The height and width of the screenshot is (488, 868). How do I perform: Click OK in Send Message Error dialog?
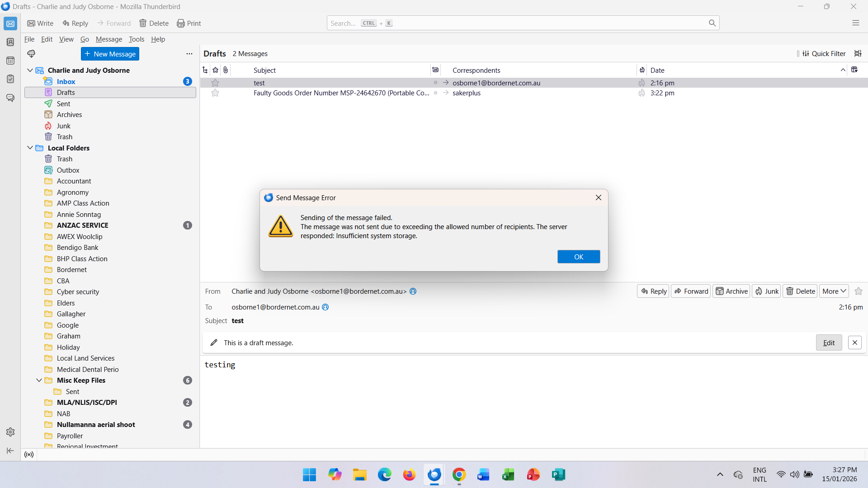tap(578, 257)
